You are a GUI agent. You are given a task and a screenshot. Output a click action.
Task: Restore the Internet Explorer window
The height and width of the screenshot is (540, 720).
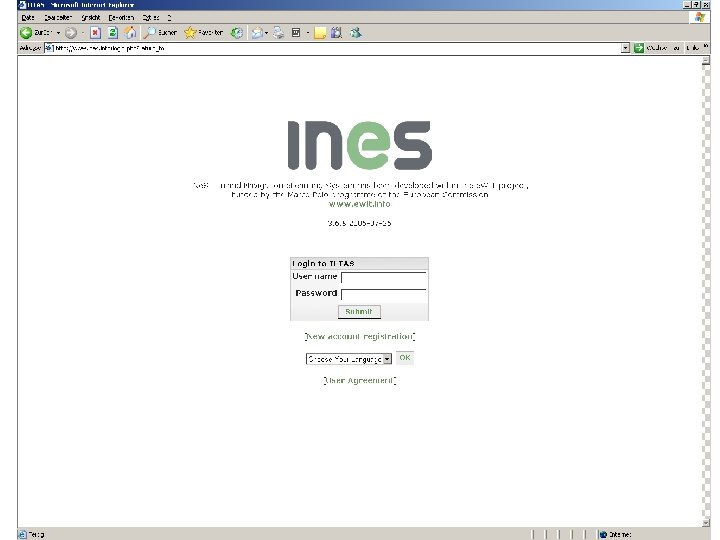[x=697, y=5]
